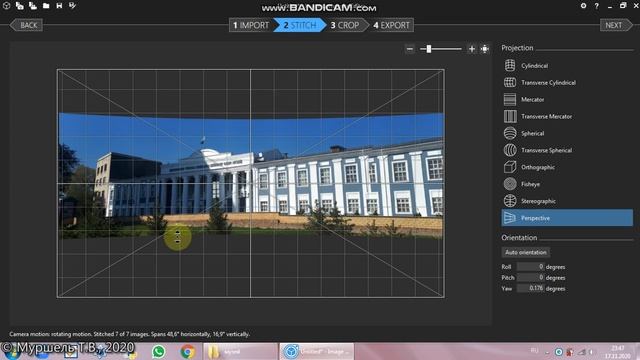Click the ICE application logo icon

coord(7,6)
